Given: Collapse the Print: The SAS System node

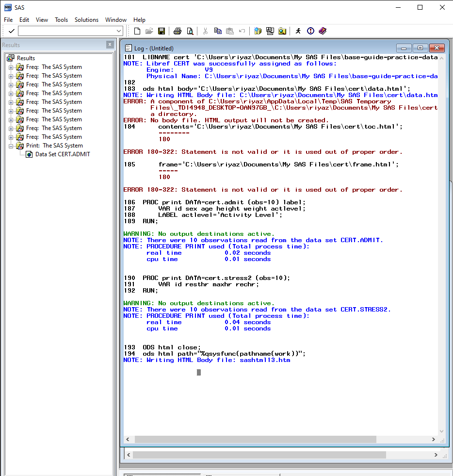Looking at the screenshot, I should [11, 146].
